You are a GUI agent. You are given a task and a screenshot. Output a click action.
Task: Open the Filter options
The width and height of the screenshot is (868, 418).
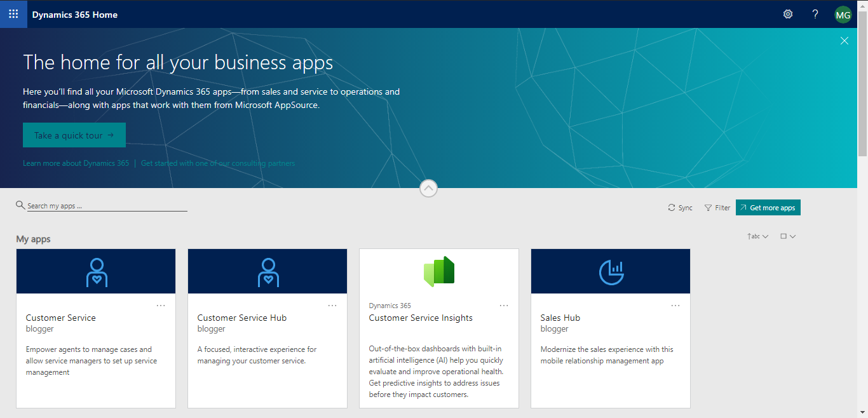coord(717,208)
